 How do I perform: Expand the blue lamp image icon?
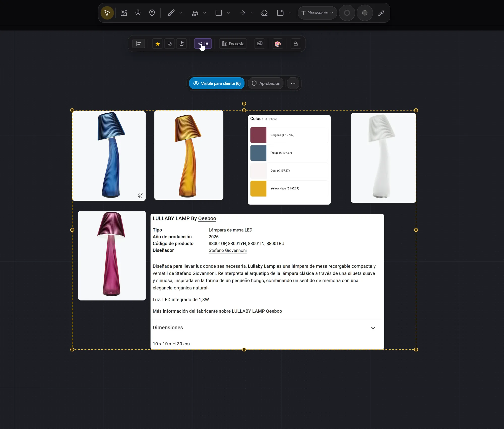[x=141, y=195]
